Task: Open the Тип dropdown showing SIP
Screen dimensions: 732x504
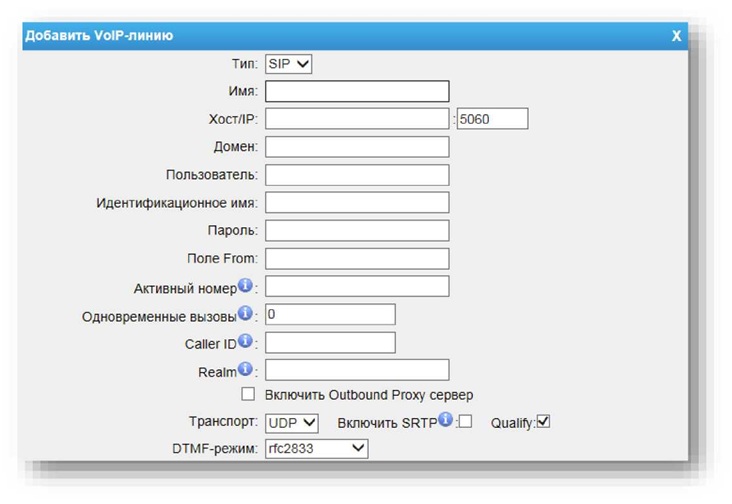Action: pos(289,64)
